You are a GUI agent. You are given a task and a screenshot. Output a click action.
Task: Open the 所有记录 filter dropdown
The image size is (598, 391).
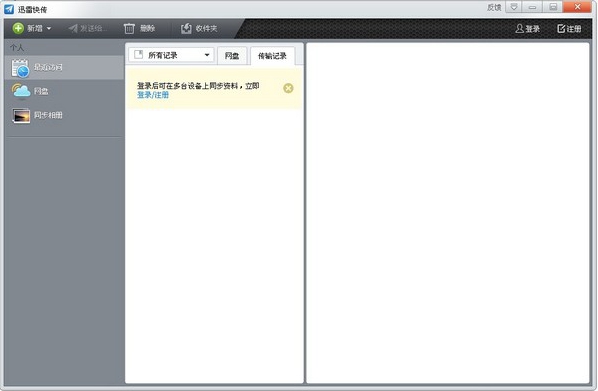pyautogui.click(x=171, y=55)
